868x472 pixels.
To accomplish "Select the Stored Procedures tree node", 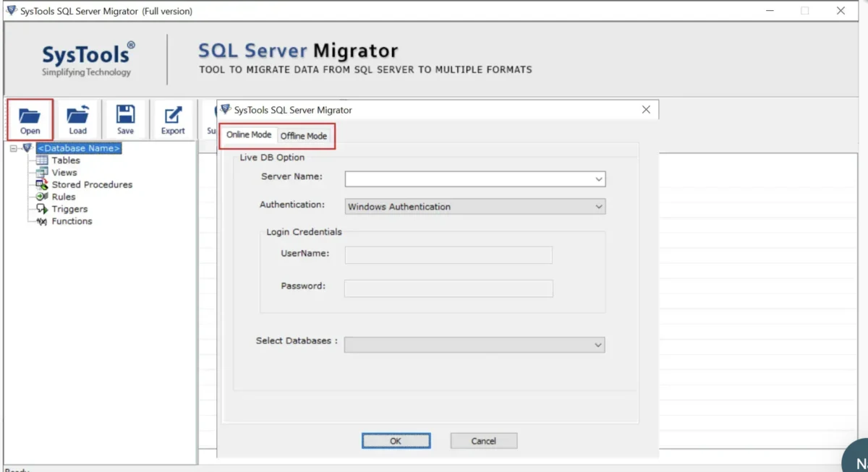I will [x=92, y=185].
